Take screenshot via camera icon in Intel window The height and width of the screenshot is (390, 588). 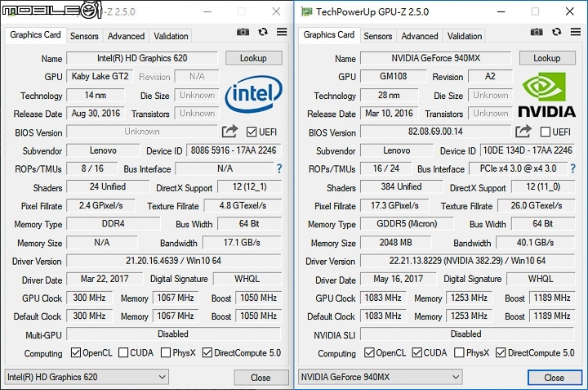[x=243, y=32]
